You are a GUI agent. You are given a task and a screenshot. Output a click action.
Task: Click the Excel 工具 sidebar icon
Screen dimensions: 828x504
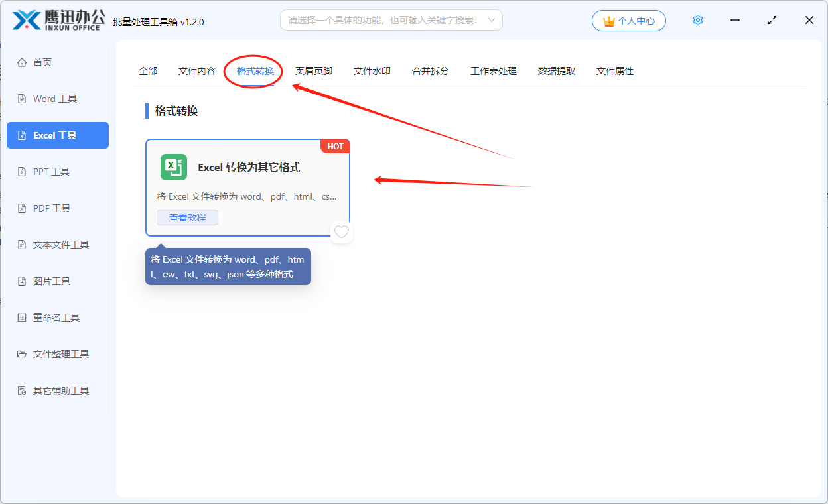click(22, 135)
